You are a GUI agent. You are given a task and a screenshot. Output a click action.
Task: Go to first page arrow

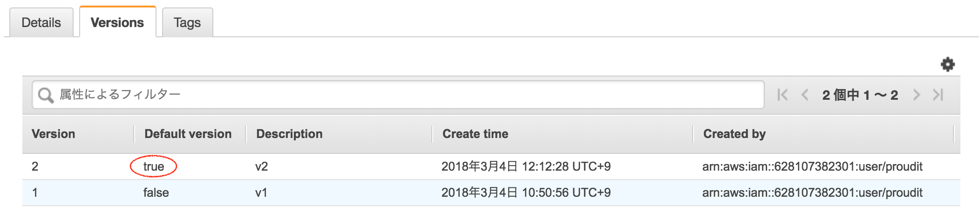[783, 95]
